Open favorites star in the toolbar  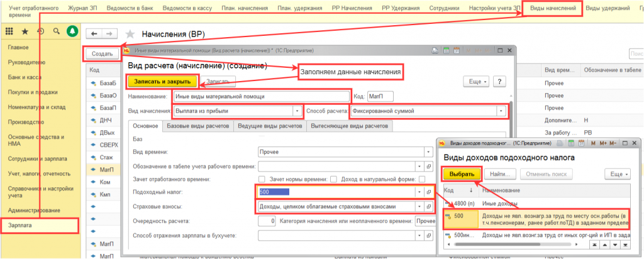tap(25, 31)
